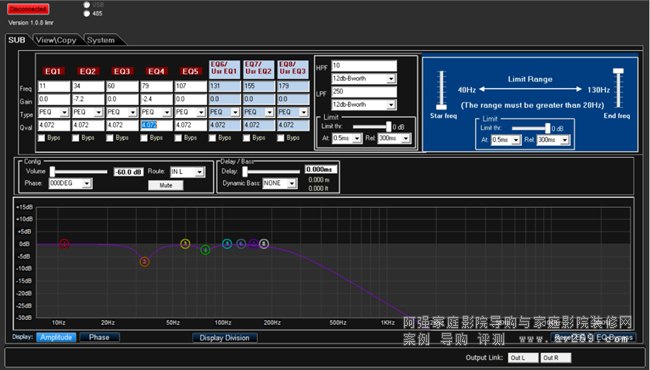Click the red Disconnected status indicator
The image size is (650, 370).
(28, 9)
